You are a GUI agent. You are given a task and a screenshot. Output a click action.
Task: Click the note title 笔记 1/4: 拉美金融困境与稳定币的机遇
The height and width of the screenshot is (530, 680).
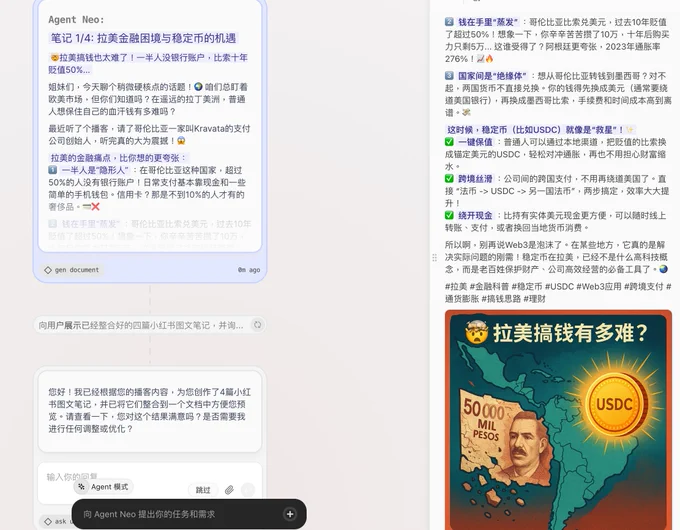coord(143,38)
